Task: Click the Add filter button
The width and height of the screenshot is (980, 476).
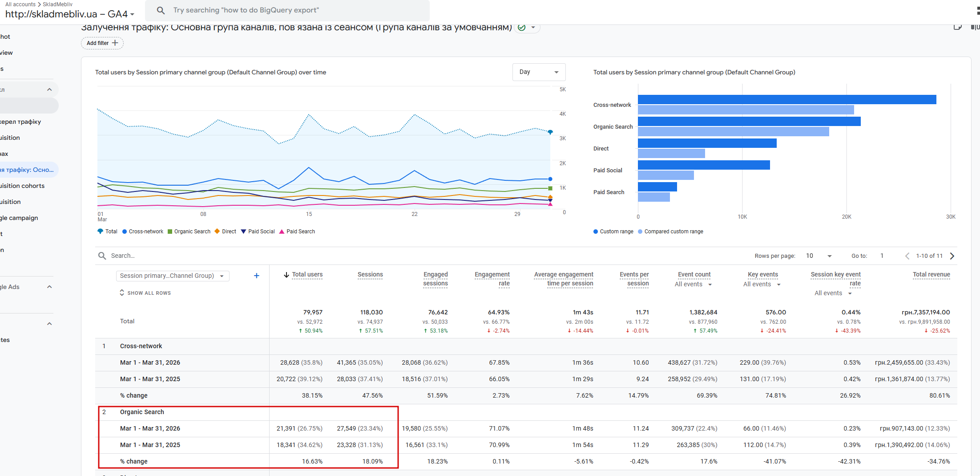Action: [x=102, y=43]
